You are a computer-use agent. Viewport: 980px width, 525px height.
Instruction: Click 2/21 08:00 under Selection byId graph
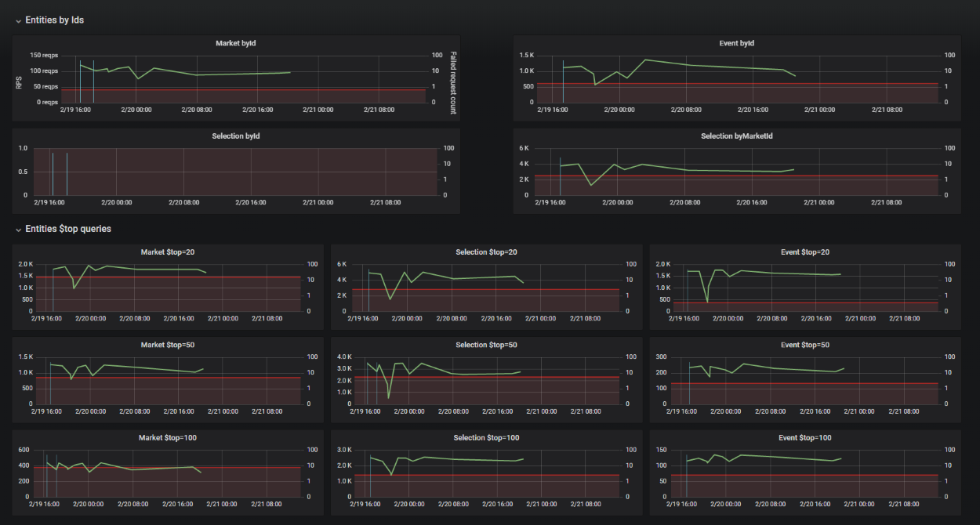tap(386, 202)
